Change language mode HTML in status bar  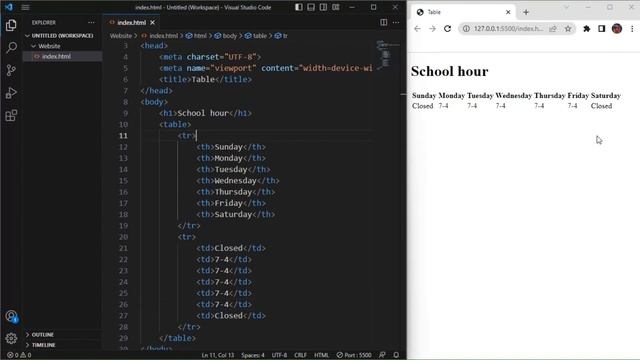(322, 355)
